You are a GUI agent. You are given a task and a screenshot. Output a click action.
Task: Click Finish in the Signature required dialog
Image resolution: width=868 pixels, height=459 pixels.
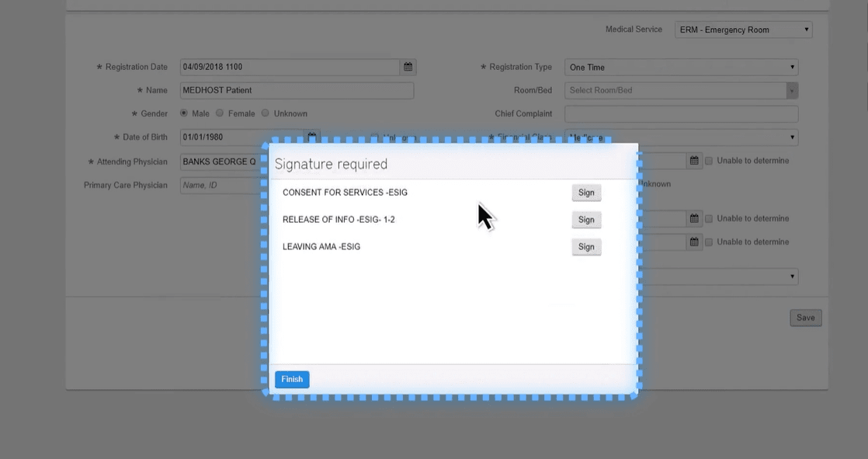(x=291, y=379)
